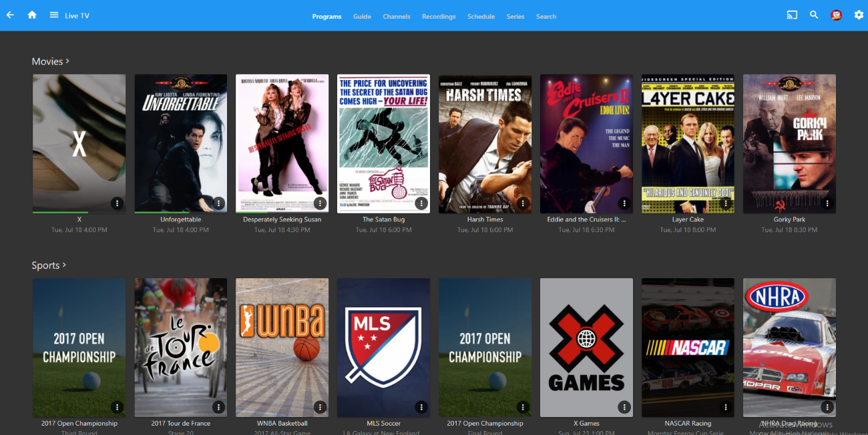Open the Layer Cake poster
Viewport: 868px width, 435px height.
click(x=688, y=143)
